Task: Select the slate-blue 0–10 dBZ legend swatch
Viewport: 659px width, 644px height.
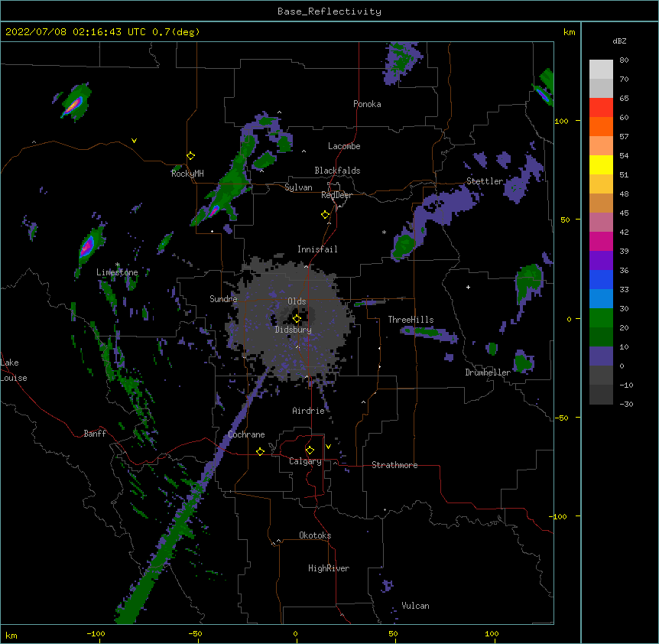Action: point(601,356)
